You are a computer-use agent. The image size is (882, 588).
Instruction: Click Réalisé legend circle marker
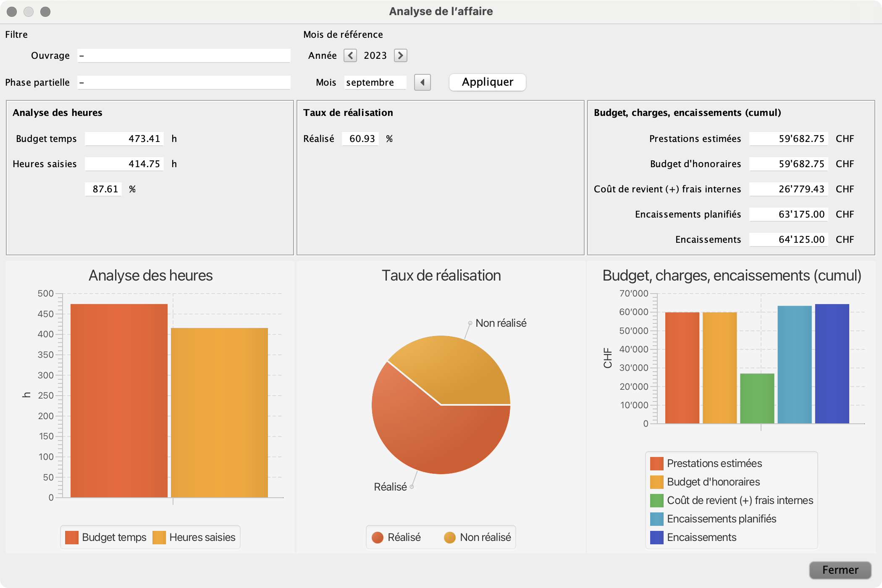pyautogui.click(x=378, y=538)
